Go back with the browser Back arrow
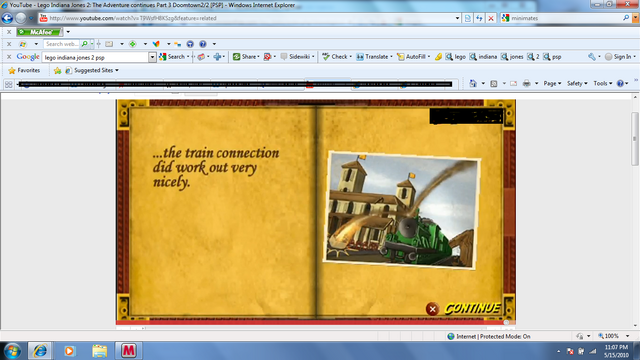640x360 pixels. (x=7, y=18)
